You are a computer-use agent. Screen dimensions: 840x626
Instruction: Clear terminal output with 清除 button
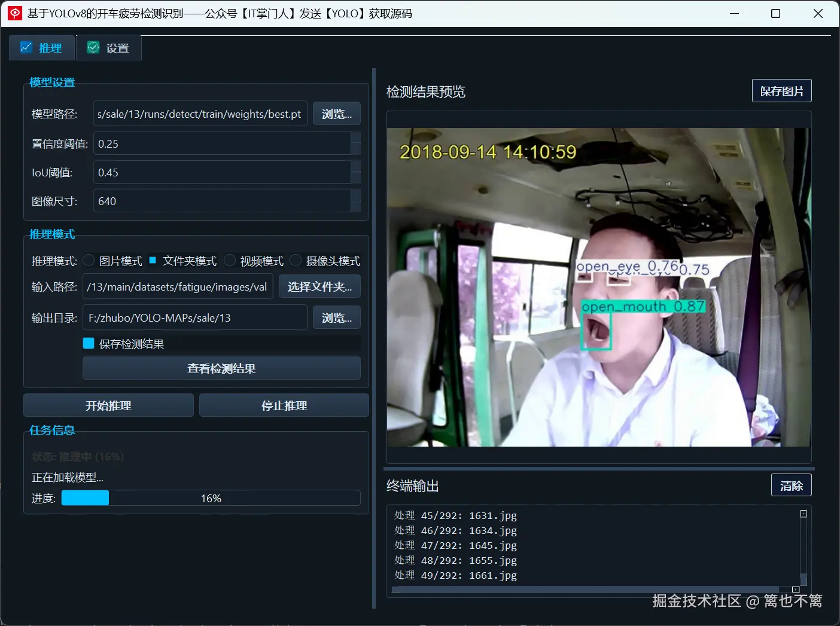pyautogui.click(x=791, y=485)
